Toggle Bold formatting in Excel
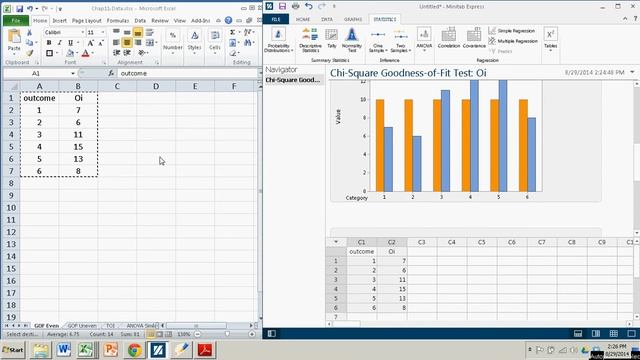 tap(49, 43)
